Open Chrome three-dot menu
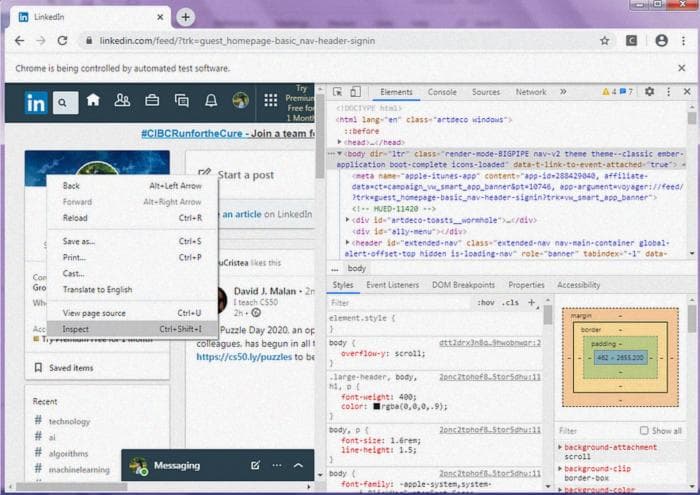The height and width of the screenshot is (495, 700). [683, 41]
